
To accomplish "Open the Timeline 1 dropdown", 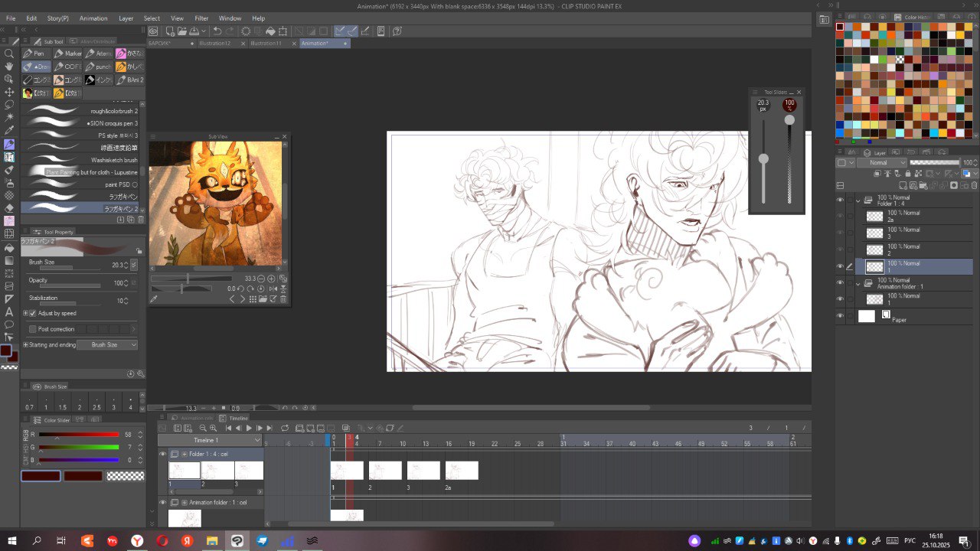I will tap(211, 441).
